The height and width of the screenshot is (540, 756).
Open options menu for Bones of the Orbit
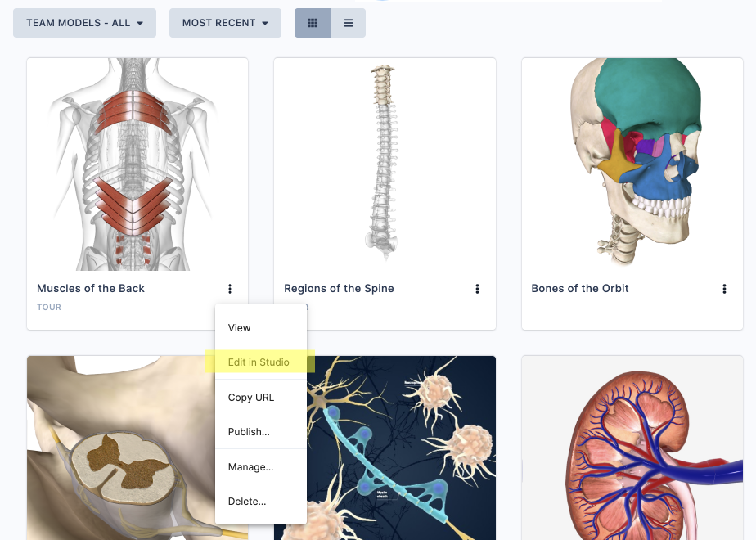(x=724, y=289)
